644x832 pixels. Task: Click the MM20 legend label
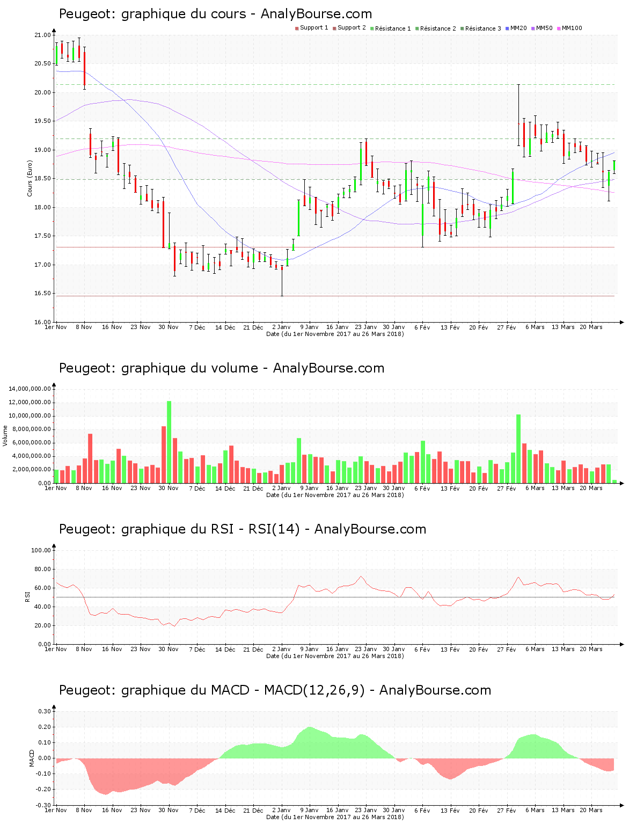pyautogui.click(x=518, y=28)
